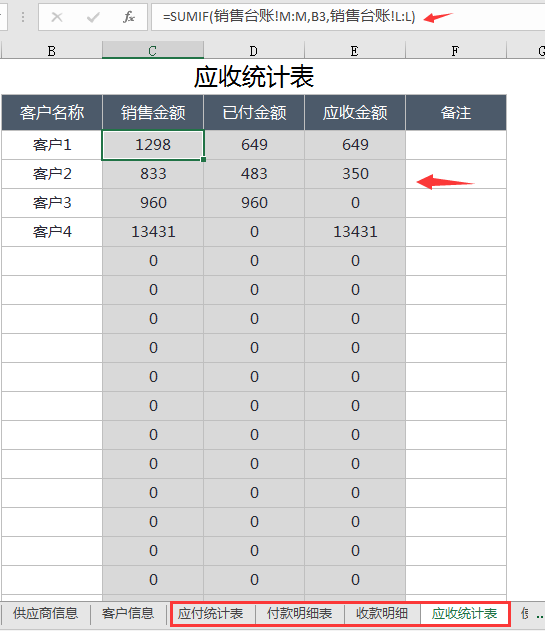Select column F header
545x631 pixels.
(x=456, y=51)
